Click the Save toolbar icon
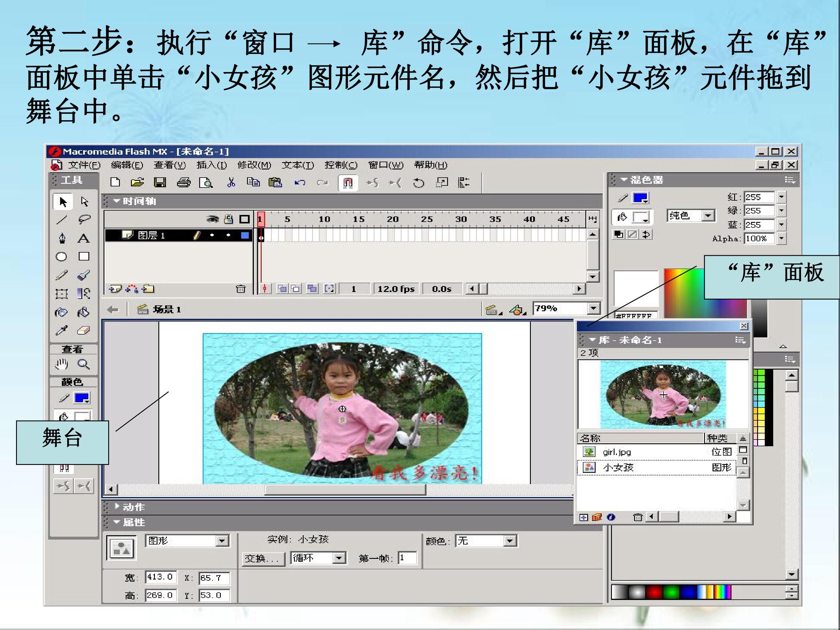Viewport: 840px width, 630px height. click(160, 183)
